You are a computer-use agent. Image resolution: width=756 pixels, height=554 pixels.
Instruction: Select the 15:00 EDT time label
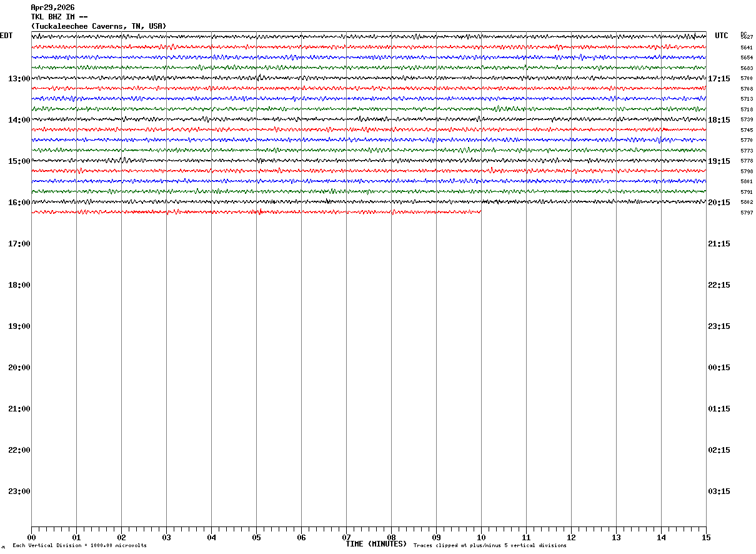tap(19, 161)
